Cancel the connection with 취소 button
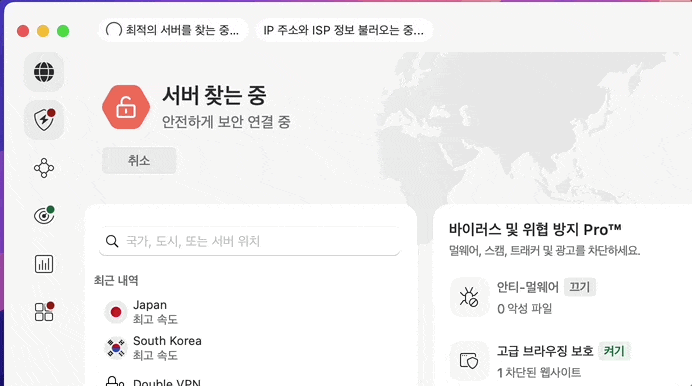 click(139, 161)
